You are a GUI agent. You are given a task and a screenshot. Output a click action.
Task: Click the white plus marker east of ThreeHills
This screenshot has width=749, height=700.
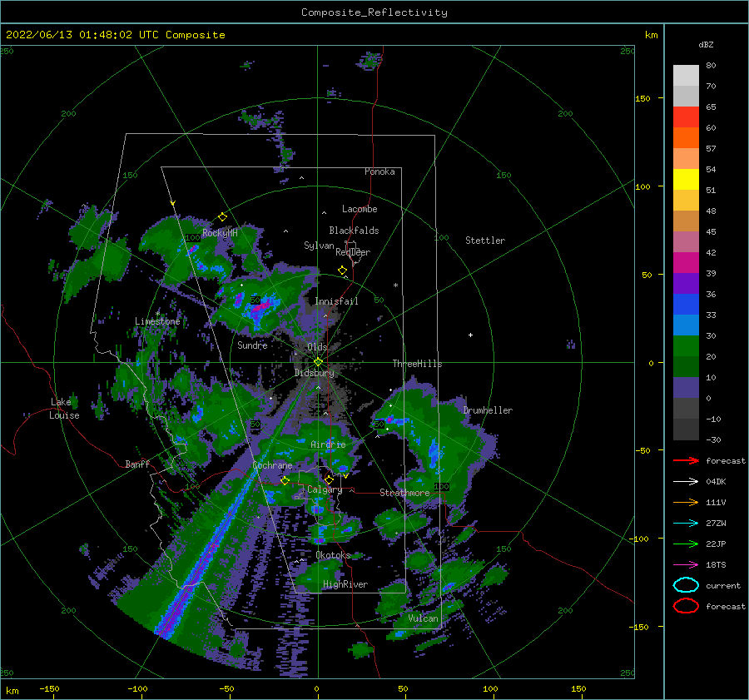[470, 335]
